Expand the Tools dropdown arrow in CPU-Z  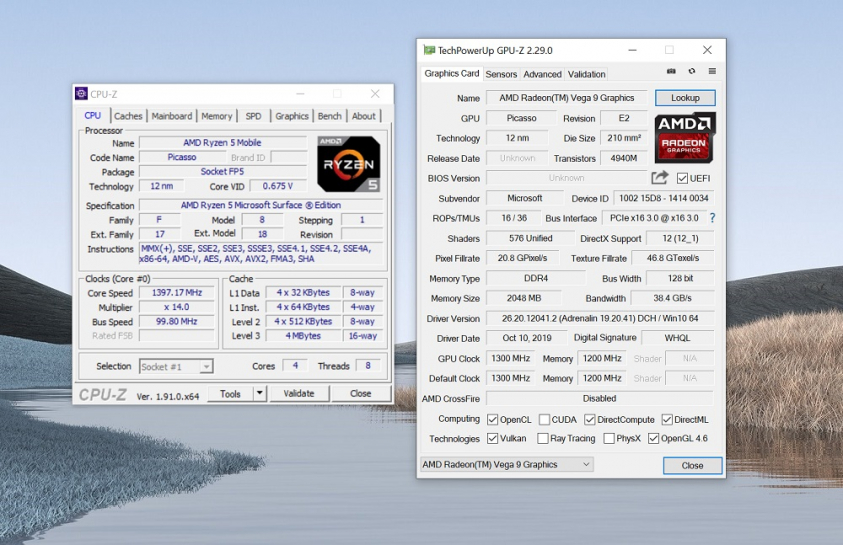tap(259, 394)
